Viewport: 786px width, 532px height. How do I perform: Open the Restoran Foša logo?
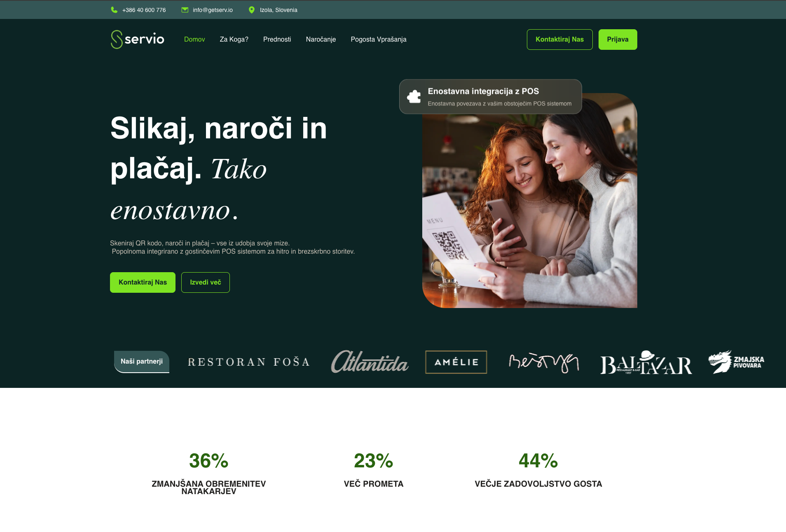coord(249,362)
